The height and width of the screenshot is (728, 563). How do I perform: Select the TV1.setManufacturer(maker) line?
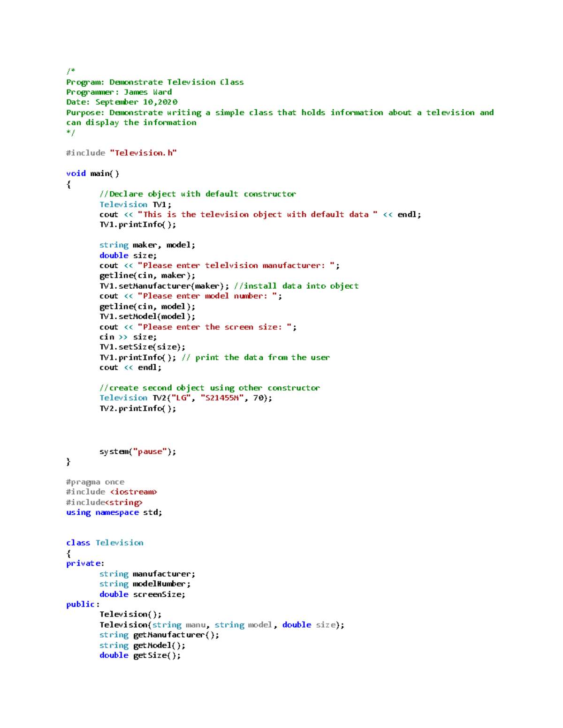coord(160,285)
